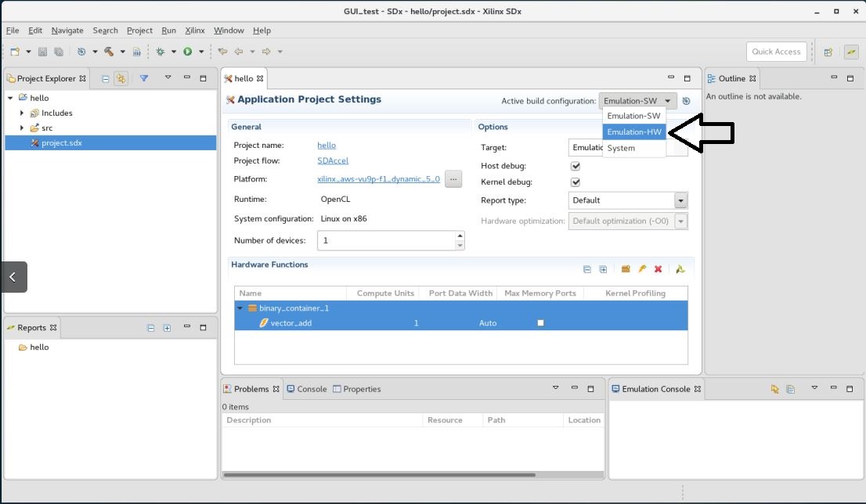Switch to the Properties tab
Image resolution: width=866 pixels, height=504 pixels.
pyautogui.click(x=357, y=389)
